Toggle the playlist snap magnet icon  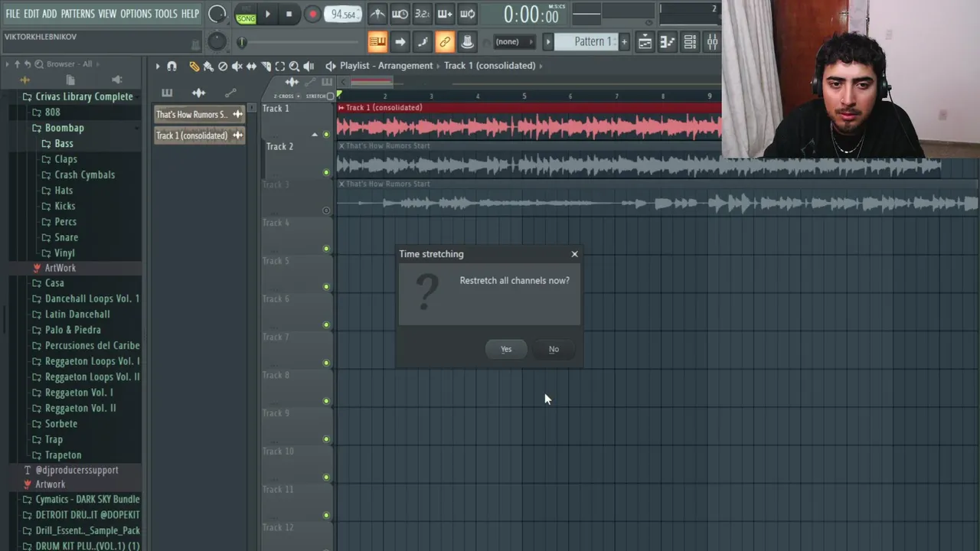pos(171,66)
